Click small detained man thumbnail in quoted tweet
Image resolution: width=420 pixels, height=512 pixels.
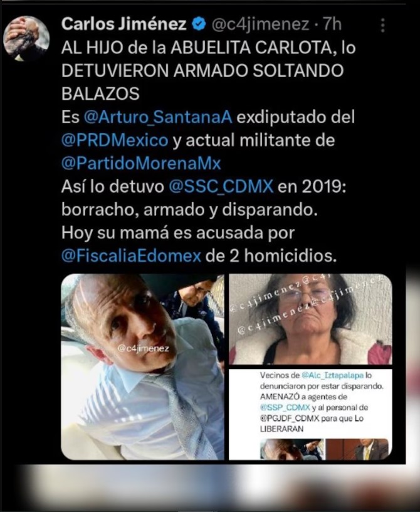tap(291, 450)
